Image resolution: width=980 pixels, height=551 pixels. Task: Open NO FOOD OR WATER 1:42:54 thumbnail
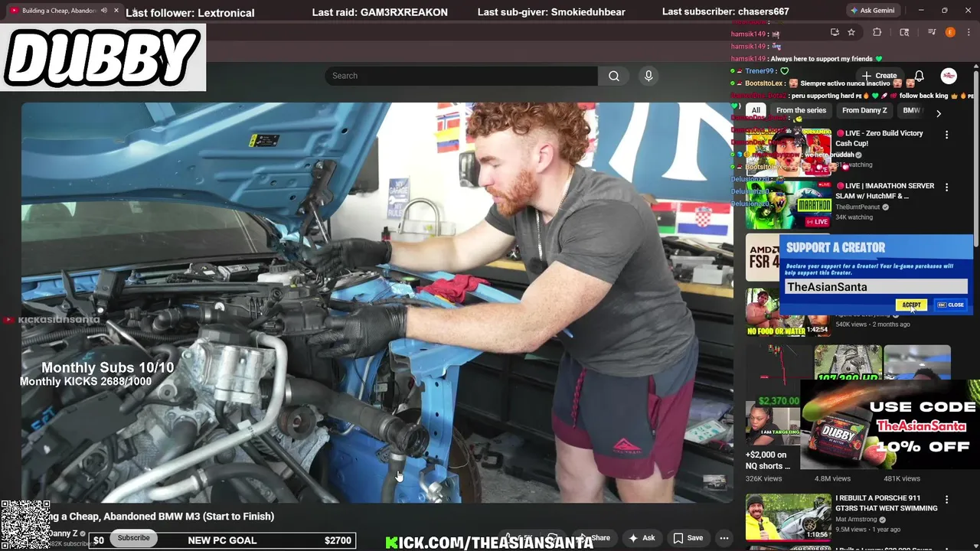tap(789, 312)
